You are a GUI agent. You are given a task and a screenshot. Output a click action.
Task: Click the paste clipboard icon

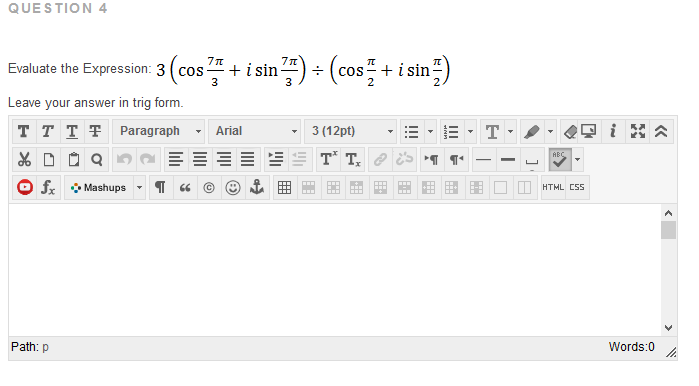click(x=73, y=160)
